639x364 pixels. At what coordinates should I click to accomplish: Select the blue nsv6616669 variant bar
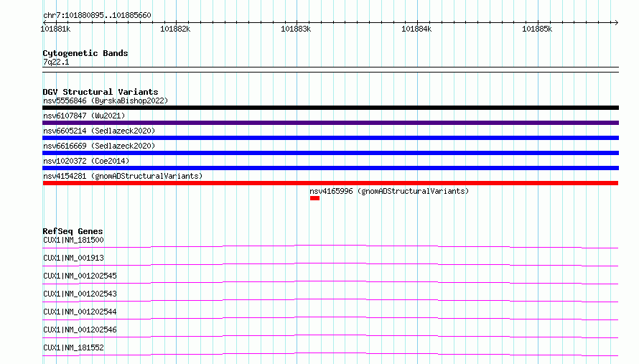click(x=330, y=153)
